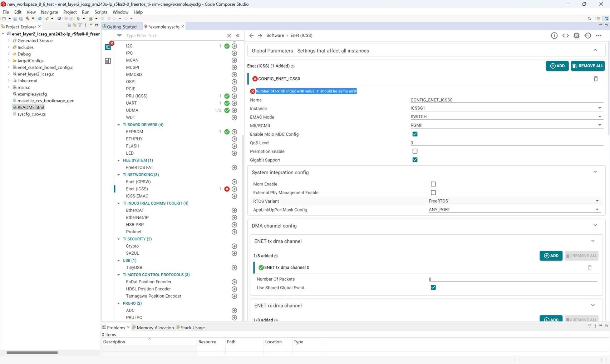
Task: Add an Enet (CPSW) instance
Action: point(234,182)
